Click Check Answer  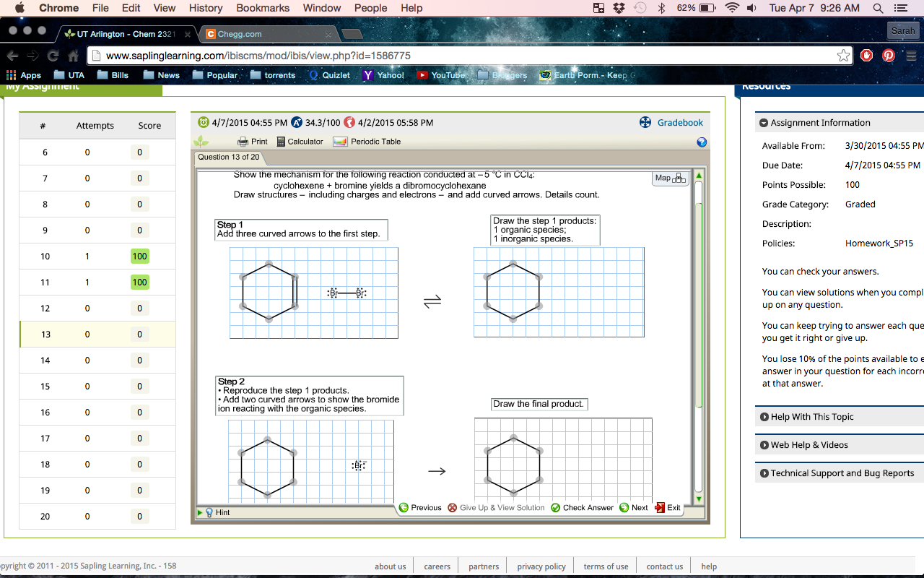click(x=582, y=508)
